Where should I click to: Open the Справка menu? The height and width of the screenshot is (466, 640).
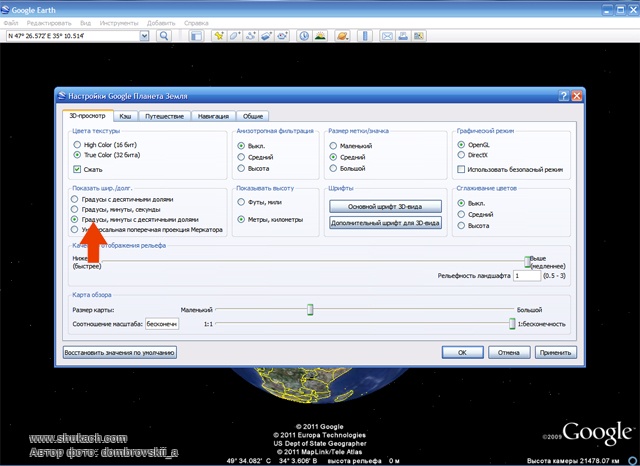(196, 23)
